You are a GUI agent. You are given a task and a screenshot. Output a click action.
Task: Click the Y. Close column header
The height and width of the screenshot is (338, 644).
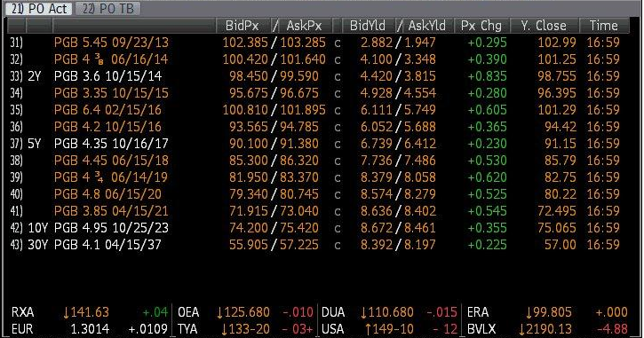(x=544, y=26)
